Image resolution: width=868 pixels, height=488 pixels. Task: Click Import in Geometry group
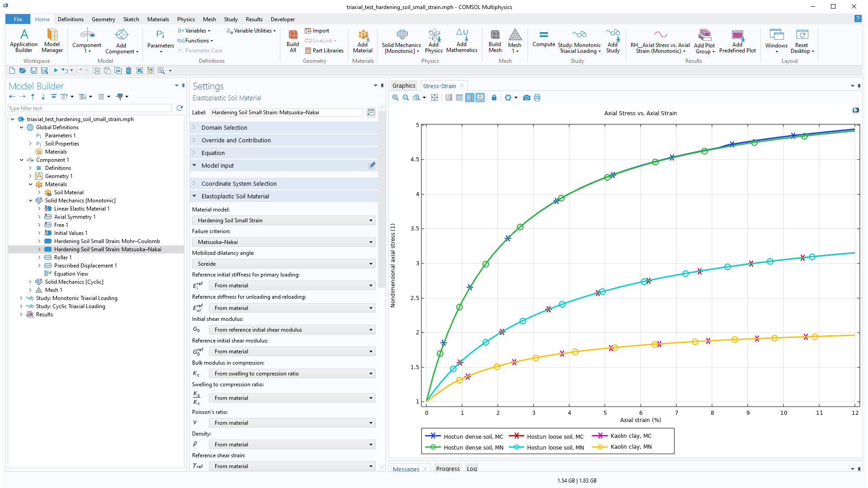click(317, 31)
